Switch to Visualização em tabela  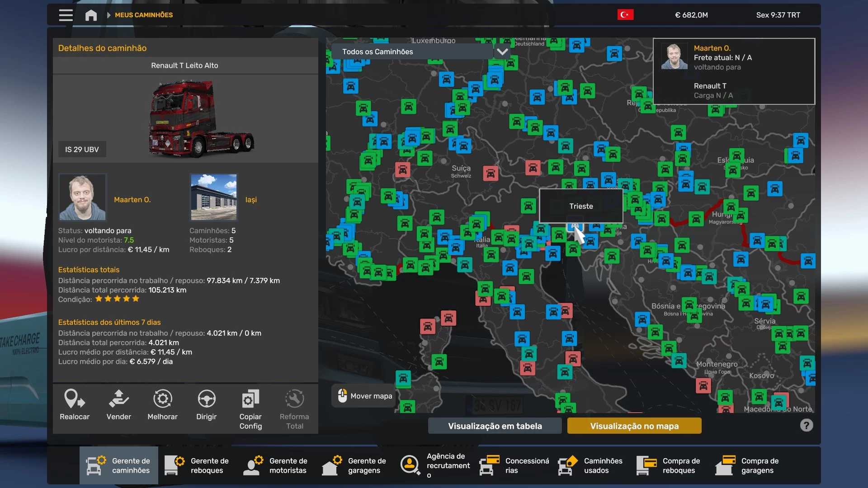coord(495,426)
